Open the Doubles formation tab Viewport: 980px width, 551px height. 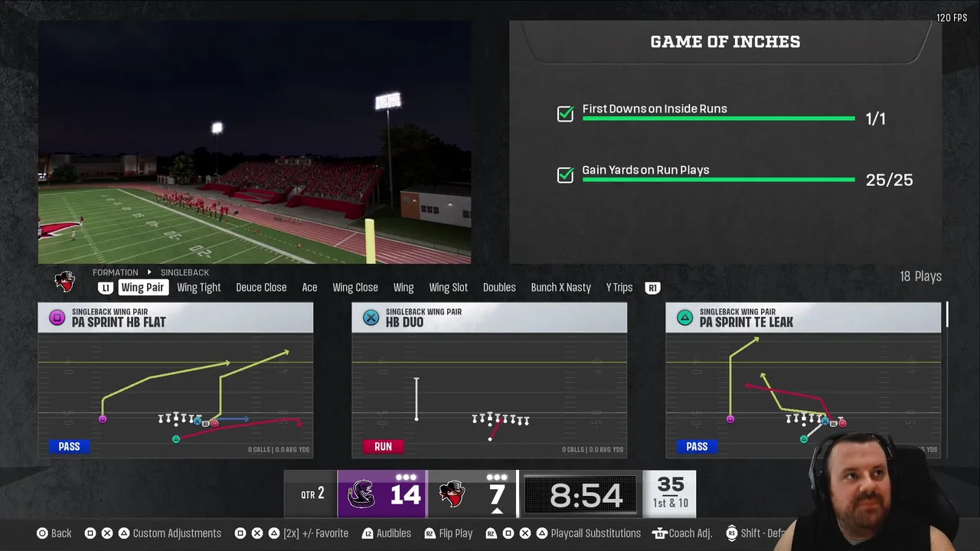click(x=499, y=288)
